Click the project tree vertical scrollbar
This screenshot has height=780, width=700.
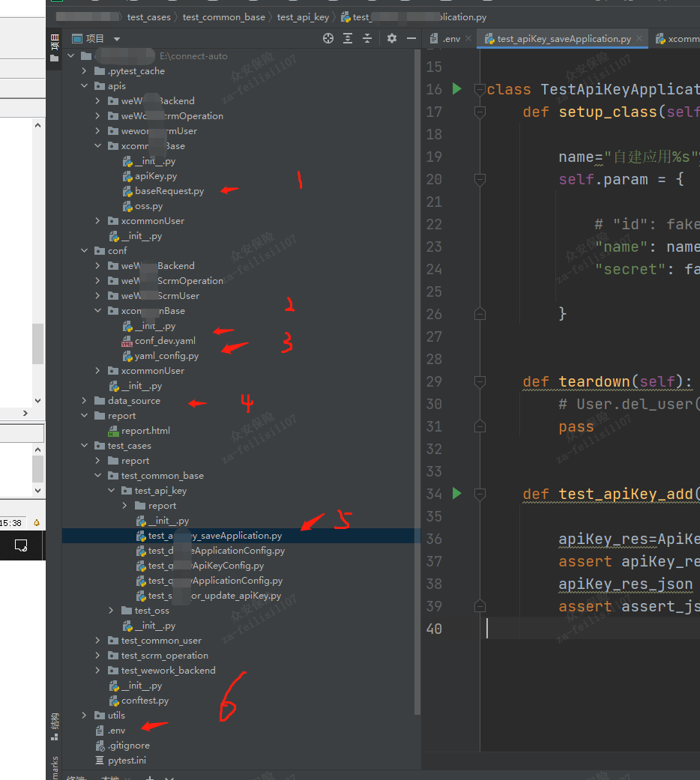tap(417, 383)
